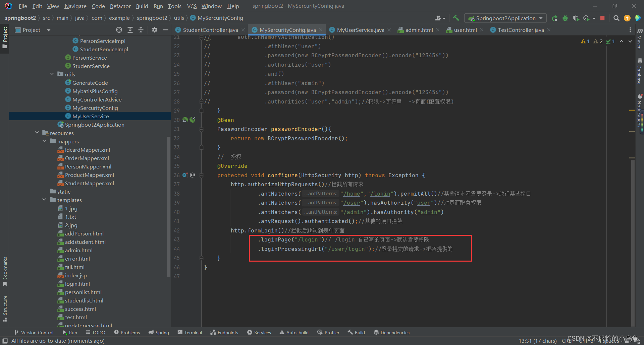The height and width of the screenshot is (345, 644).
Task: Open profiler run dropdown arrow
Action: (594, 18)
